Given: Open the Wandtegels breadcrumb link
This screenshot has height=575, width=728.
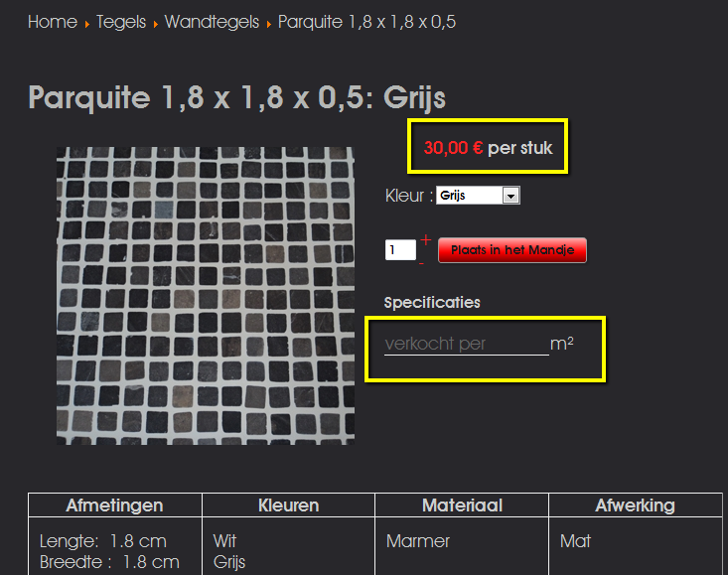Looking at the screenshot, I should click(x=212, y=22).
